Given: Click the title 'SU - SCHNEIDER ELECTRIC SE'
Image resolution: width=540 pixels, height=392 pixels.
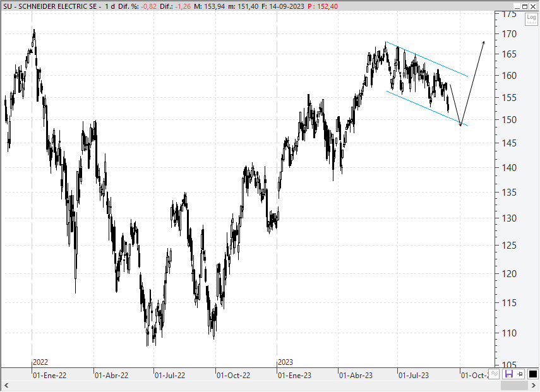Looking at the screenshot, I should tap(50, 6).
